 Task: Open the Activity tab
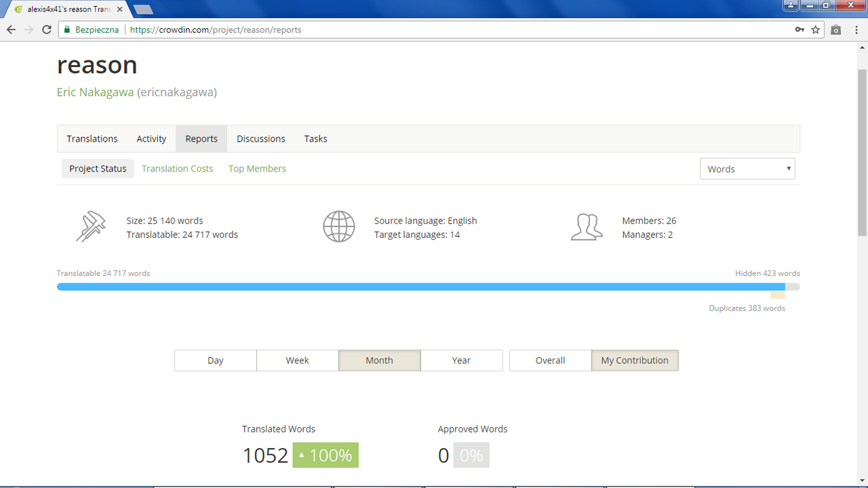click(151, 139)
